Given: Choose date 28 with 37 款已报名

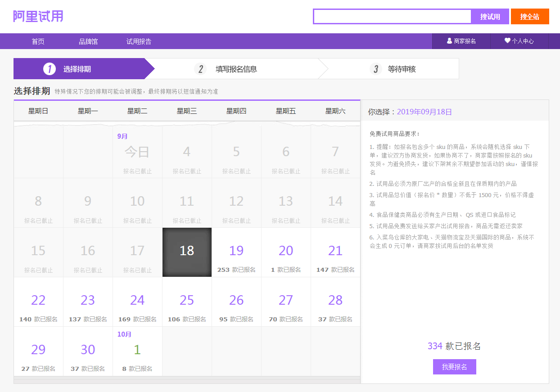Looking at the screenshot, I should [335, 302].
